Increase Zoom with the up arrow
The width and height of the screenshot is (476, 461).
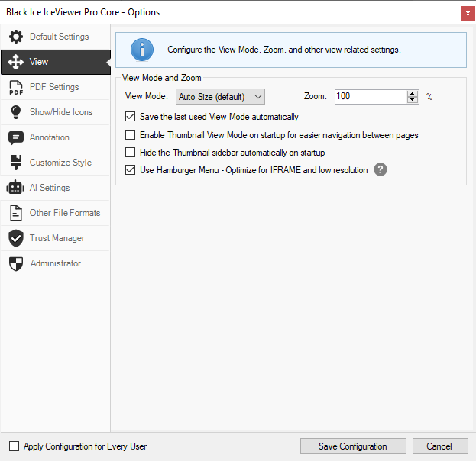(x=412, y=94)
